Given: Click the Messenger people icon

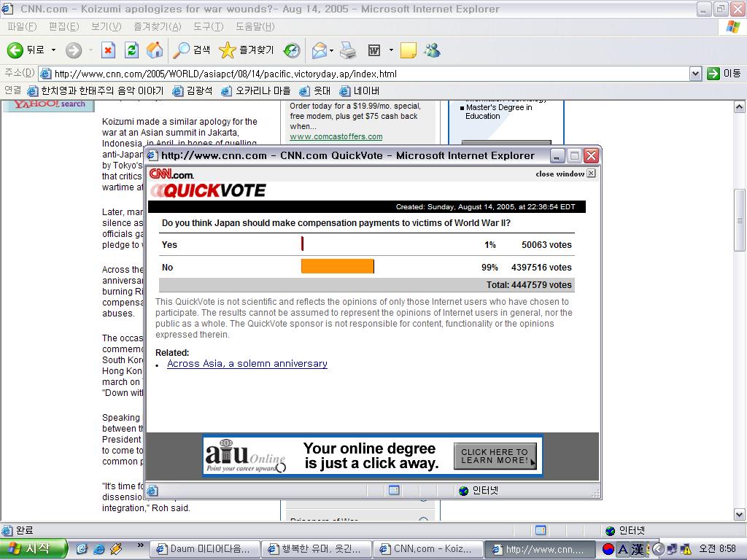Looking at the screenshot, I should (432, 50).
